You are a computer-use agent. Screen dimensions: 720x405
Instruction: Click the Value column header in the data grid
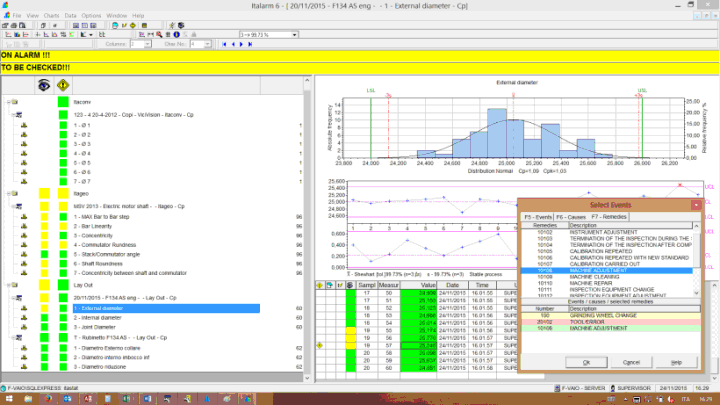pyautogui.click(x=418, y=285)
